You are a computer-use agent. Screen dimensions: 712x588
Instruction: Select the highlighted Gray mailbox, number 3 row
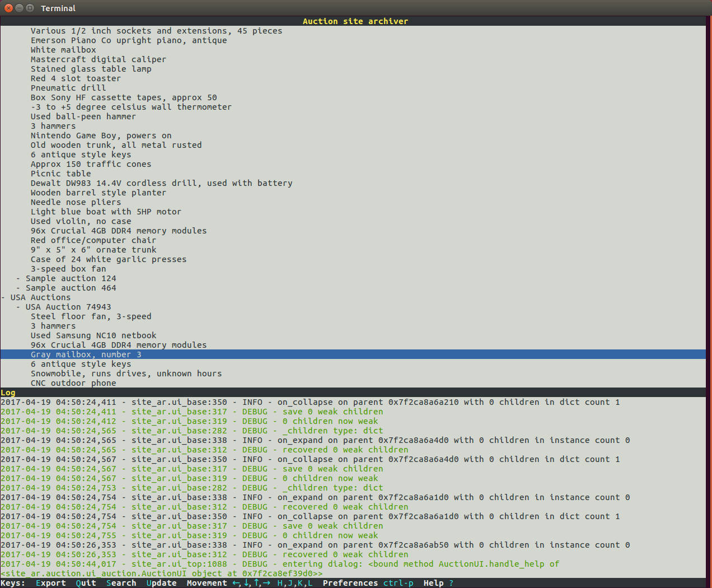pos(353,354)
